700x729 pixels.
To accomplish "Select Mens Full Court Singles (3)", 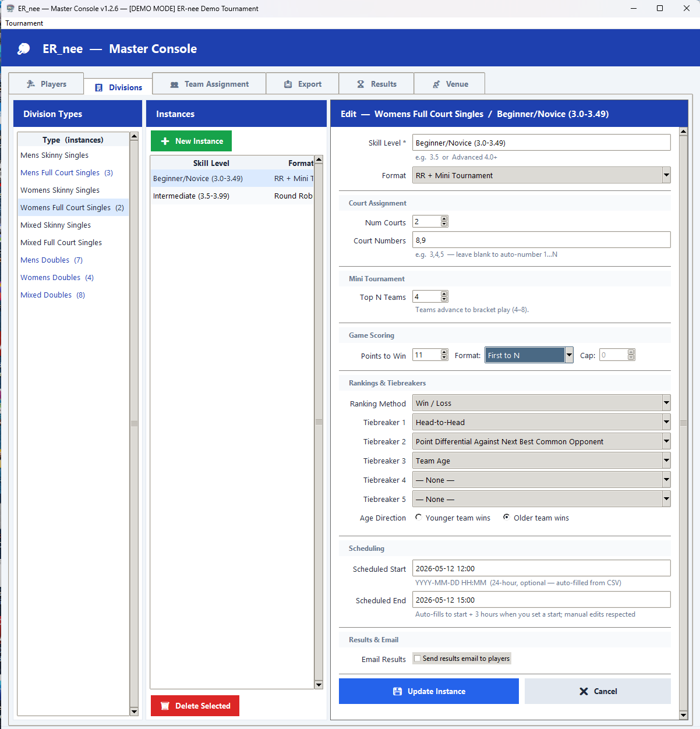I will tap(73, 172).
